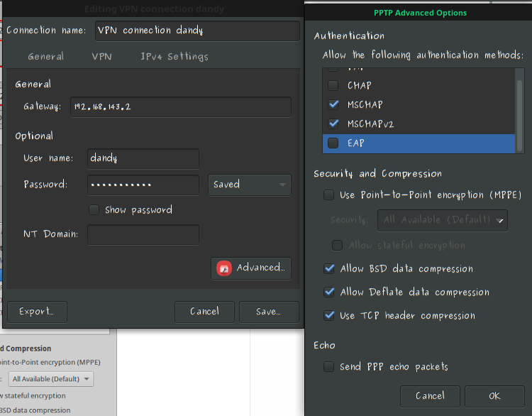The image size is (532, 416).
Task: Disable Allow BSD data compression
Action: (x=329, y=268)
